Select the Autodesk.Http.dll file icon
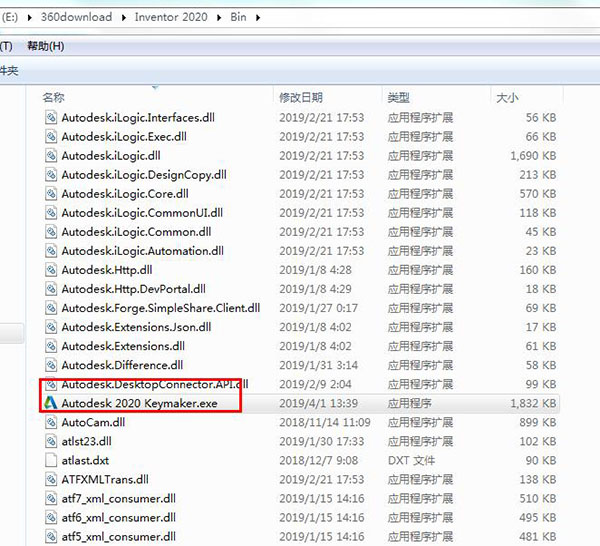 coord(51,270)
